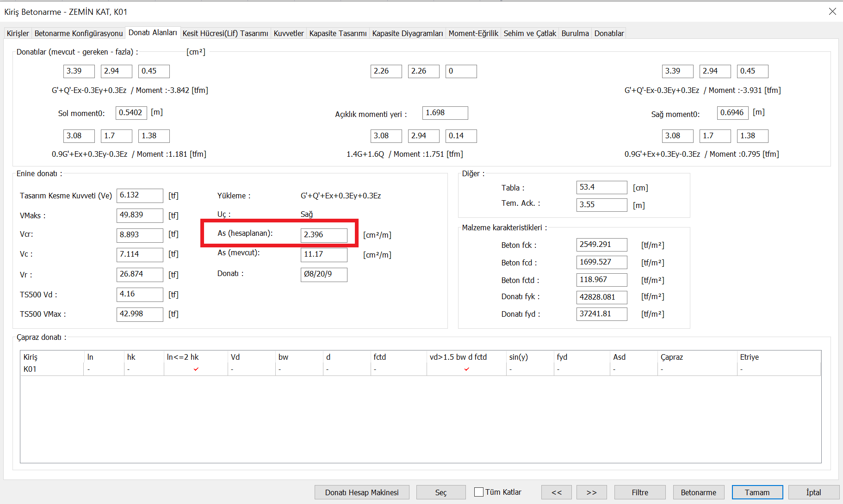
Task: Click the Tasarım Kesme Kuvveti field
Action: coord(139,196)
